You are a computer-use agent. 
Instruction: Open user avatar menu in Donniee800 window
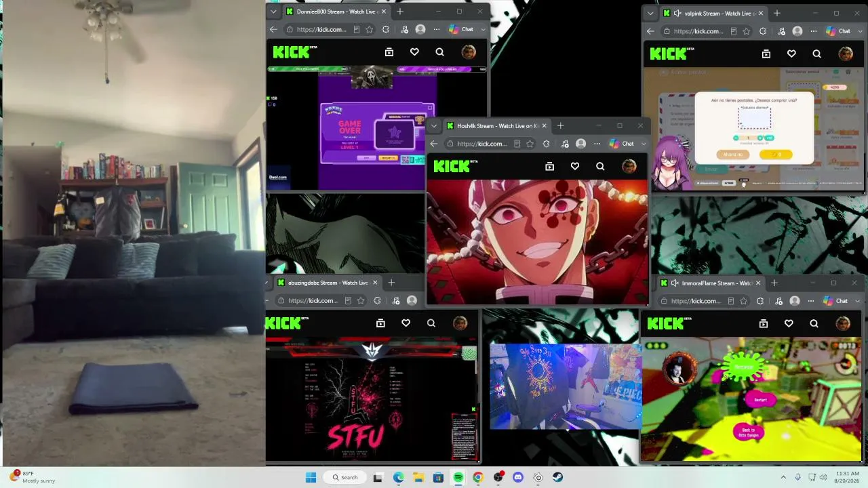(x=468, y=52)
